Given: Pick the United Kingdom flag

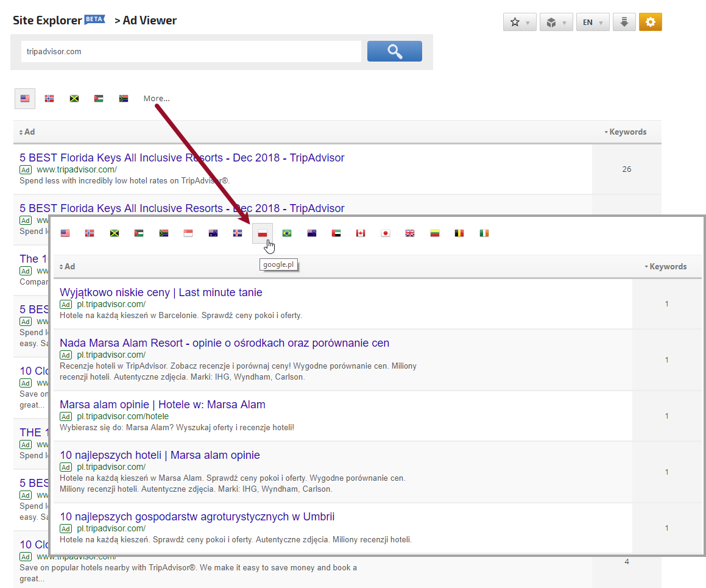Looking at the screenshot, I should (410, 233).
